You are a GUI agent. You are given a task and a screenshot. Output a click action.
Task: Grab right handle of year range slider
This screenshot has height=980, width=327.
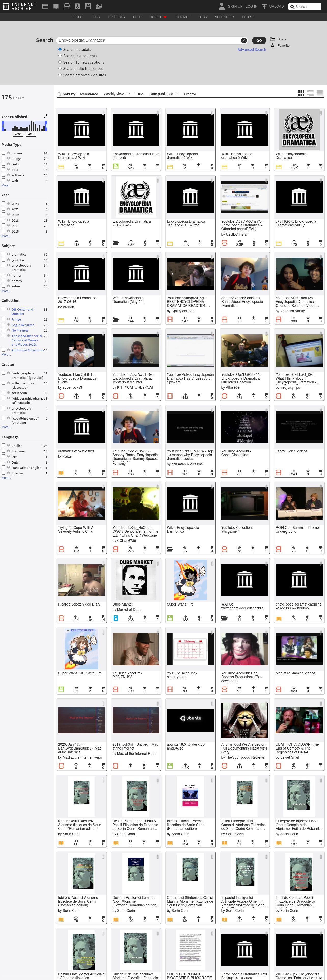point(46,126)
